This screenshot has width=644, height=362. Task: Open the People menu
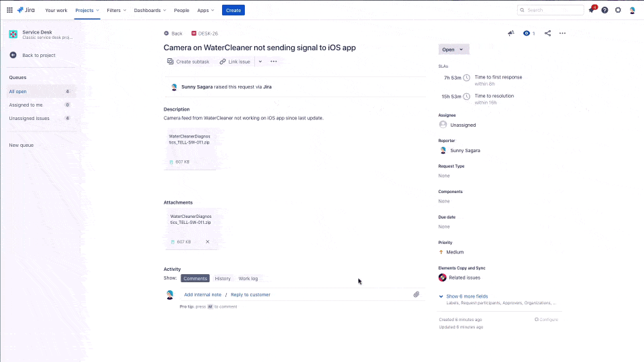(182, 10)
